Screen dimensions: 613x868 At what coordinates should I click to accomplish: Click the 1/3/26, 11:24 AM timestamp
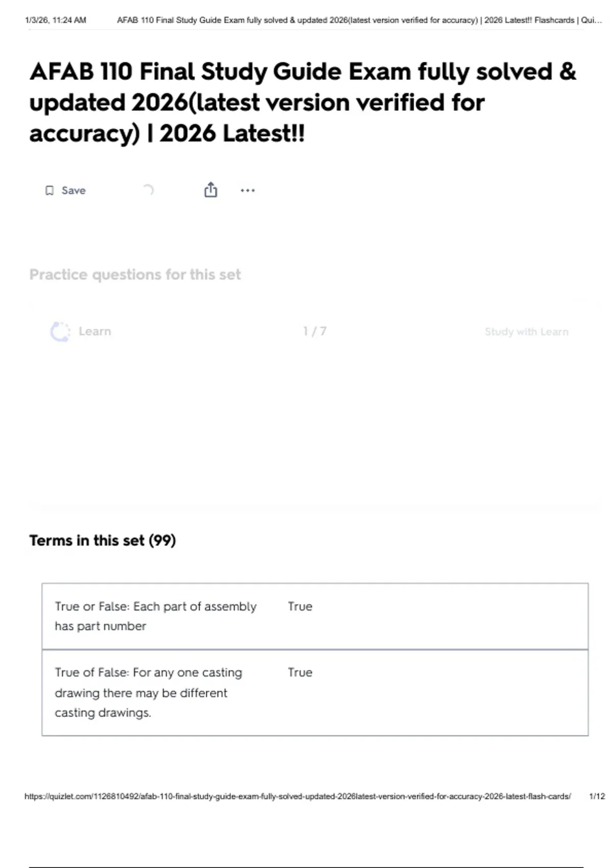click(x=55, y=20)
